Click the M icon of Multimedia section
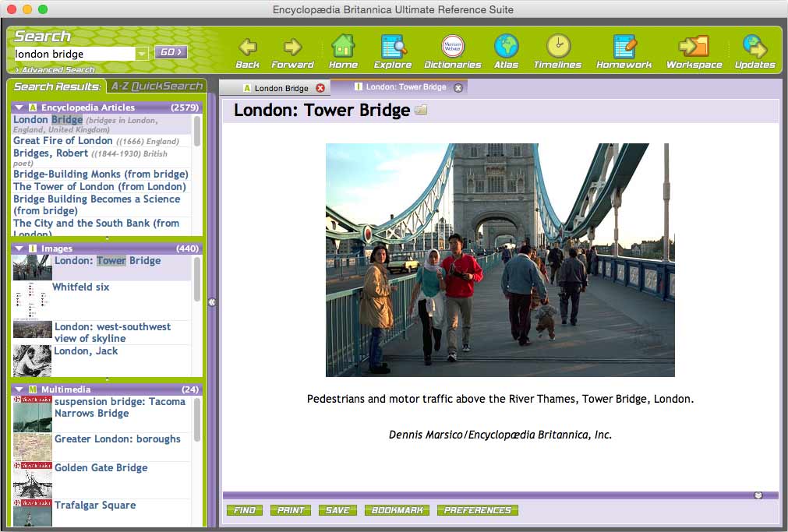The height and width of the screenshot is (532, 788). [33, 389]
